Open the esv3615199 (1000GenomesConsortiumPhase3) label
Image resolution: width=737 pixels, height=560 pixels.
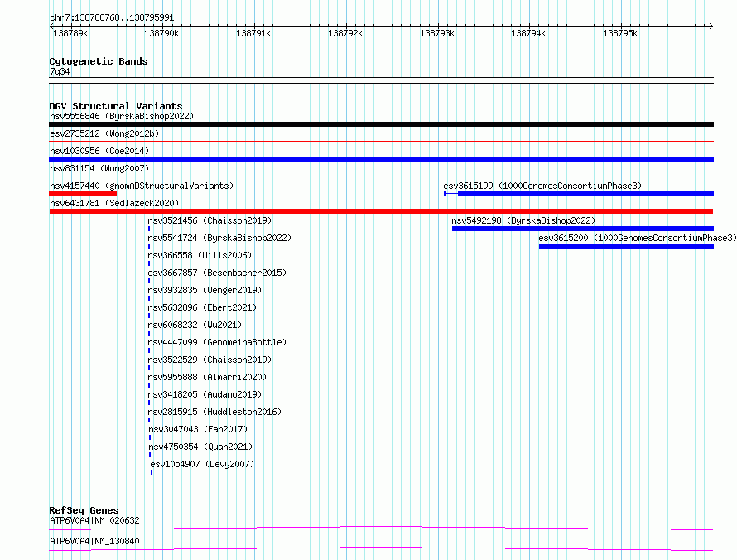542,186
